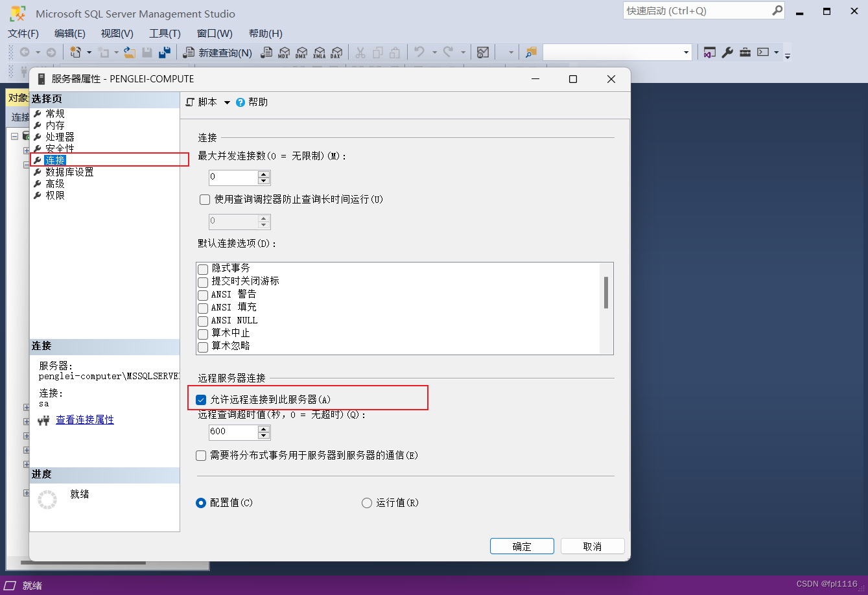Click the 查看连接属性 link
This screenshot has width=868, height=595.
pyautogui.click(x=85, y=419)
